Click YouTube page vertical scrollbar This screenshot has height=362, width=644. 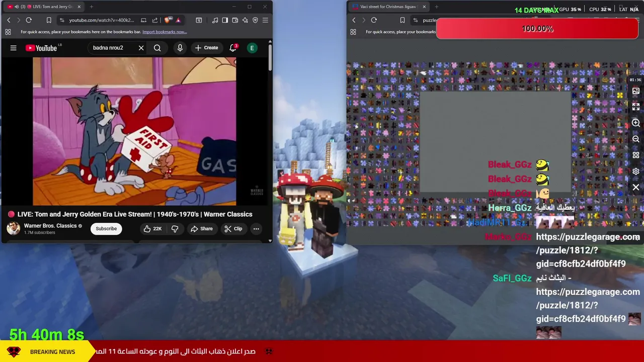[270, 58]
